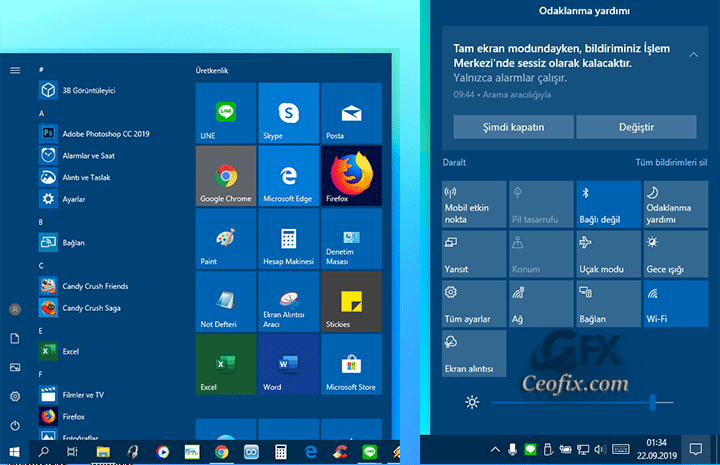The height and width of the screenshot is (465, 720).
Task: Open the Skype tile
Action: click(x=289, y=113)
